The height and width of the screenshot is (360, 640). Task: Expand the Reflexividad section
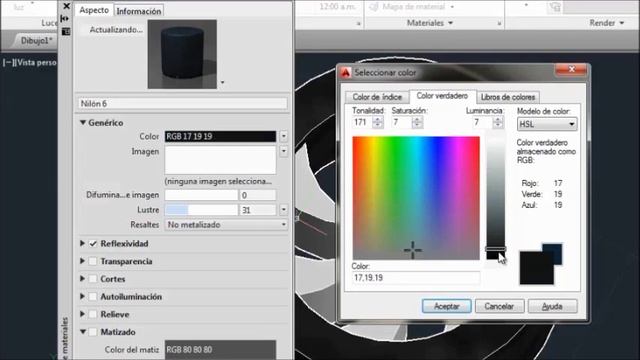[82, 243]
